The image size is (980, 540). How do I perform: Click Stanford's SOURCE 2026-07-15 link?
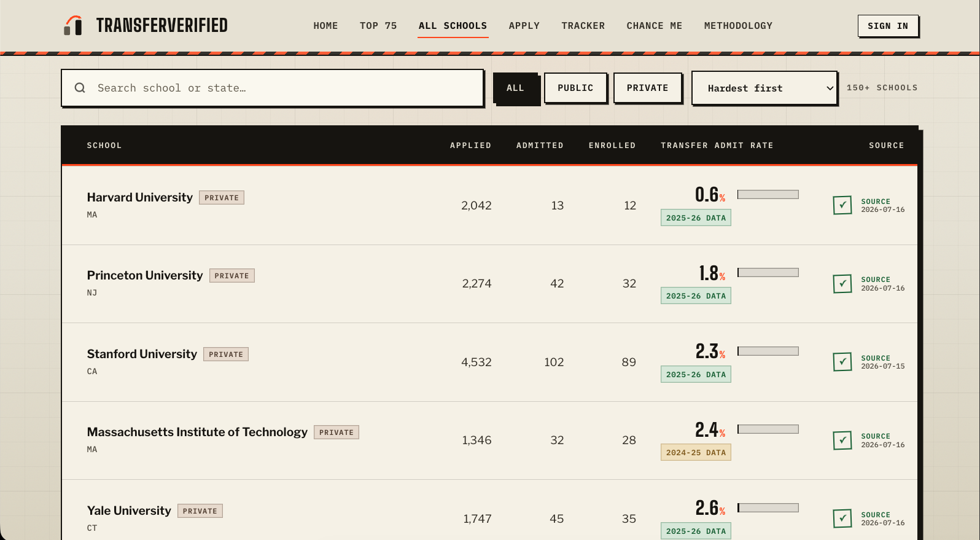point(883,362)
